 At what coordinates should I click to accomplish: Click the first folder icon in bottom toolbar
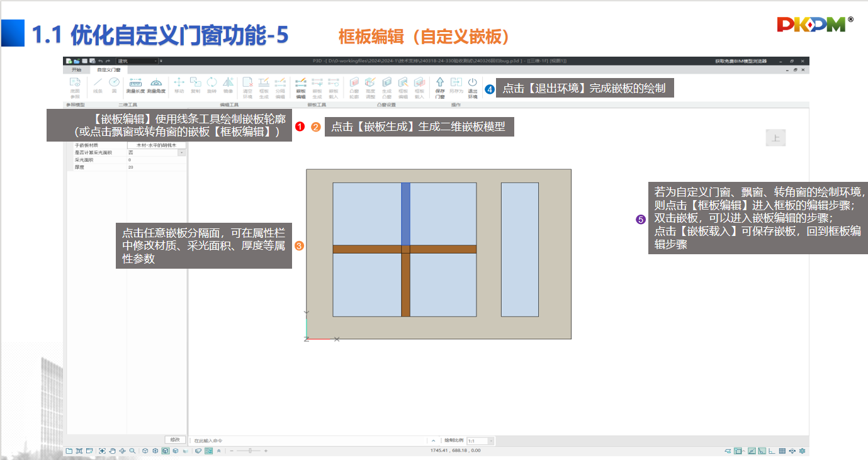(x=69, y=451)
